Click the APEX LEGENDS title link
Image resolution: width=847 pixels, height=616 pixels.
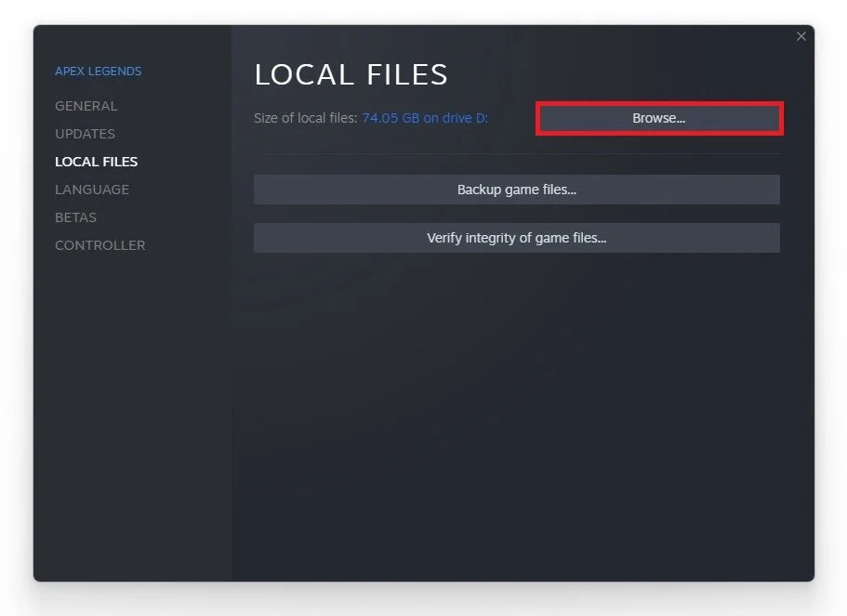99,72
